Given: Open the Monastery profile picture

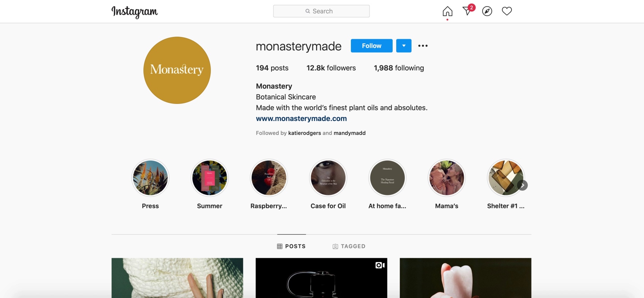Looking at the screenshot, I should (x=177, y=70).
